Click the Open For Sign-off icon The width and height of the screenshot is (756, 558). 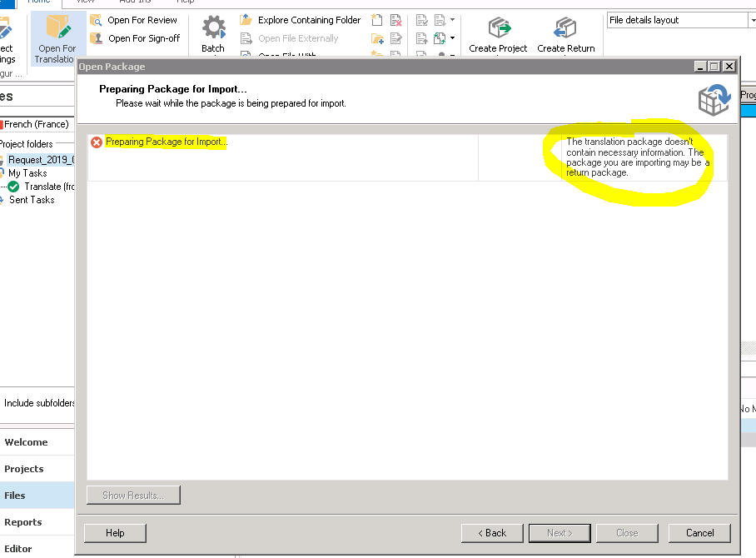pos(97,38)
